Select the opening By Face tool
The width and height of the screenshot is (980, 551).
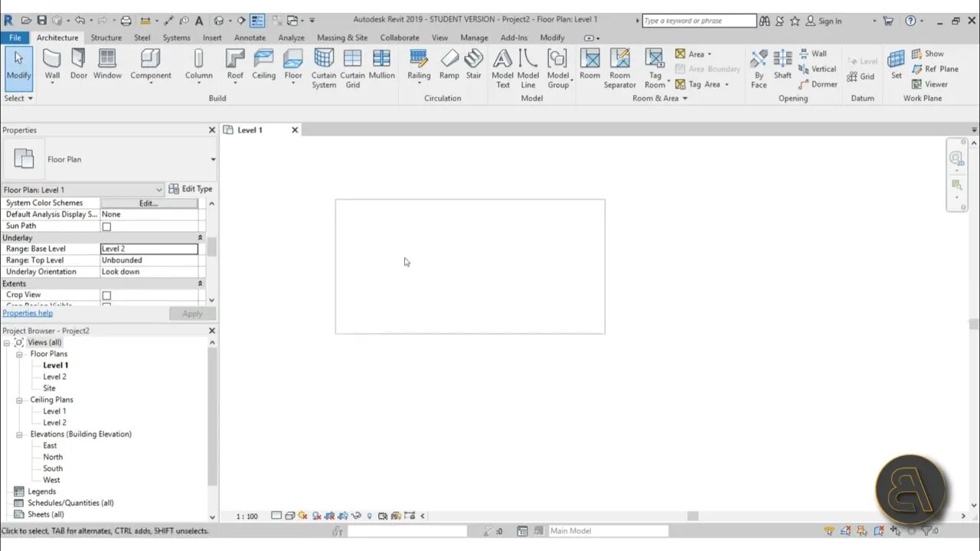tap(759, 69)
